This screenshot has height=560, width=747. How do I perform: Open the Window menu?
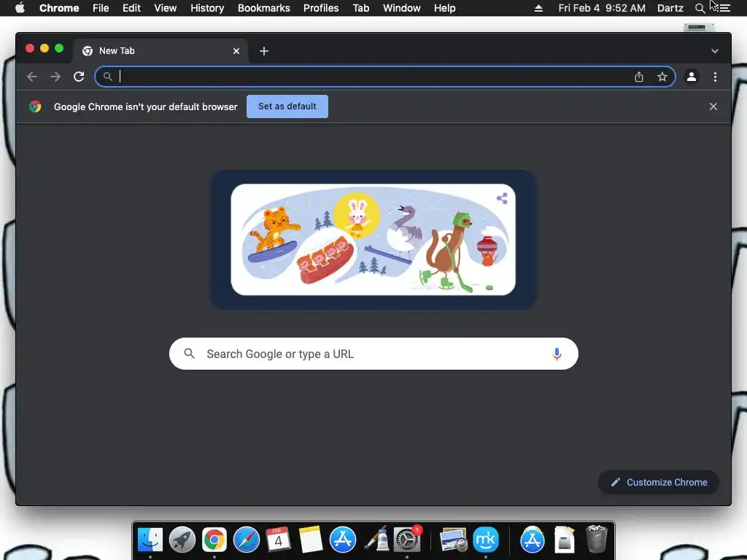coord(402,8)
